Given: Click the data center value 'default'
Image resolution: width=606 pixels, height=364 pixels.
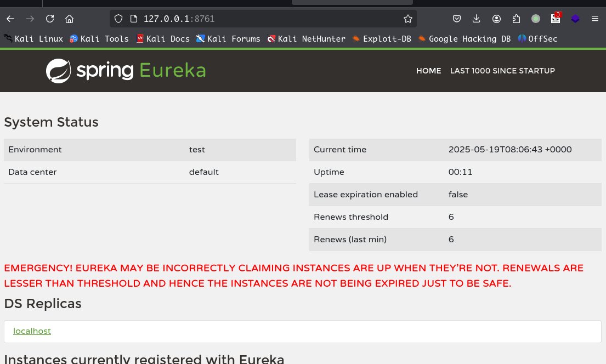Looking at the screenshot, I should pyautogui.click(x=203, y=172).
